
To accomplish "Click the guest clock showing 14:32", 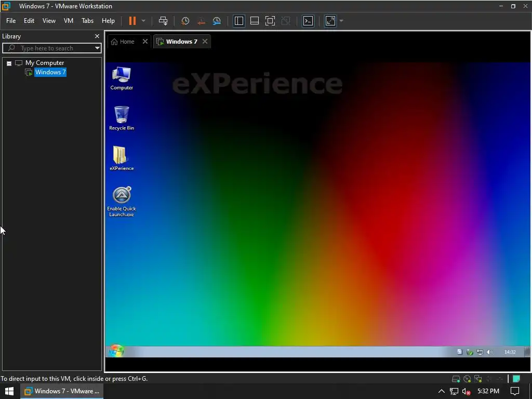I will click(510, 352).
